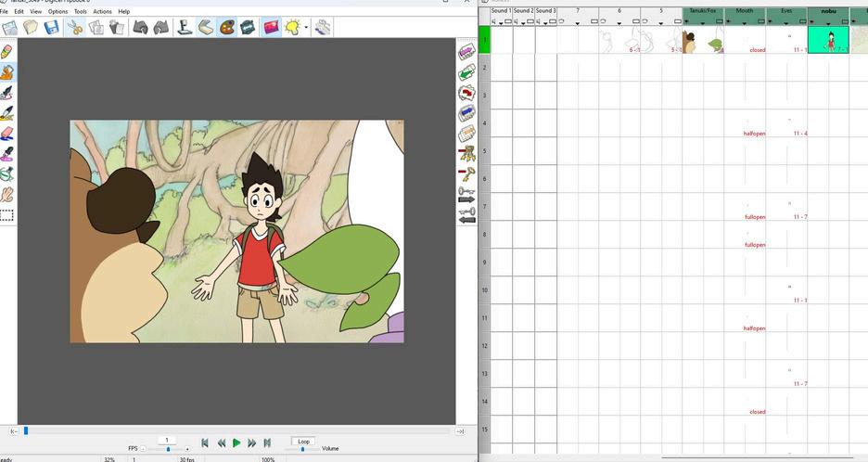Click the light bulb toolbar icon
Viewport: 868px width, 462px height.
[293, 28]
